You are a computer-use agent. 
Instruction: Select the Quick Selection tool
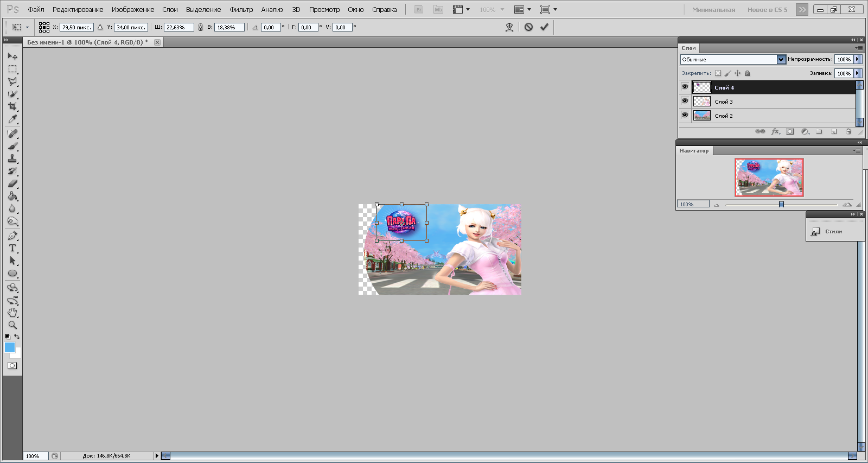[x=12, y=94]
